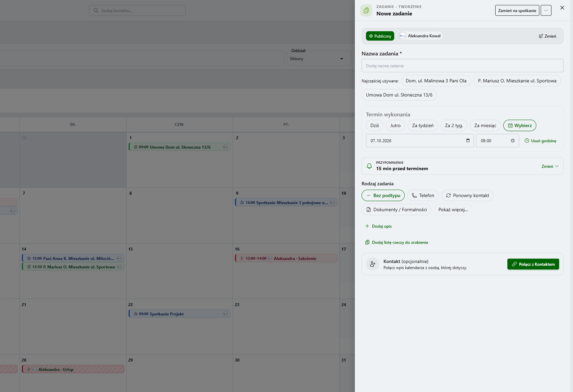This screenshot has width=573, height=392.
Task: Click the search magnifier icon
Action: (96, 11)
